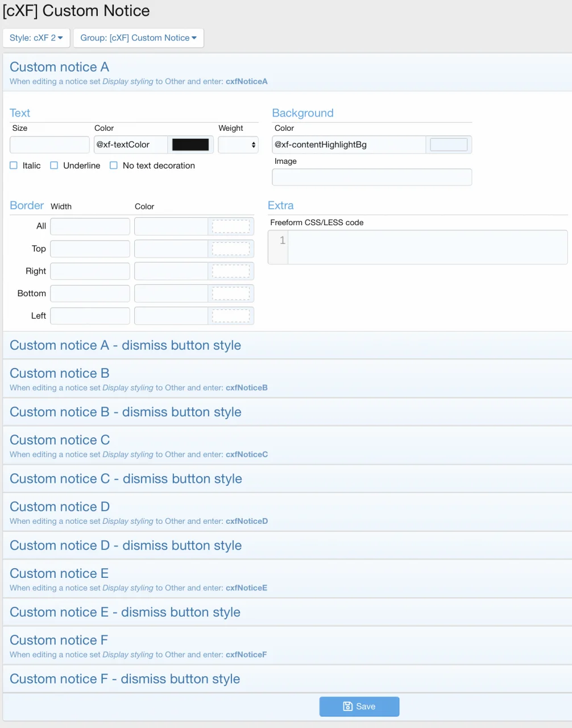Click inside the Background Image field
The height and width of the screenshot is (728, 572).
tap(371, 177)
